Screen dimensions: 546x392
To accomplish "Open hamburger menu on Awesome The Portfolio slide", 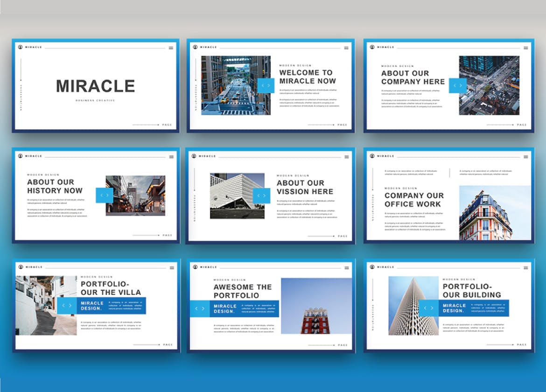I will pyautogui.click(x=346, y=268).
